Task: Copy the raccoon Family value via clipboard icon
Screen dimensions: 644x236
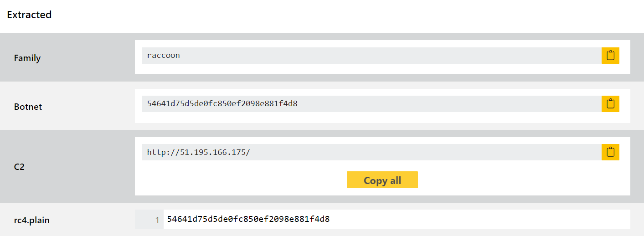Action: tap(610, 56)
